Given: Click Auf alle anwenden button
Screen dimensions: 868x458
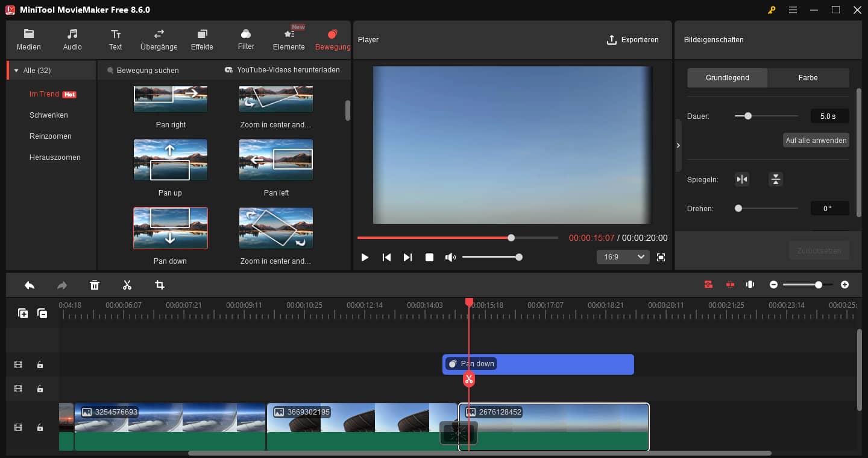Looking at the screenshot, I should [816, 140].
